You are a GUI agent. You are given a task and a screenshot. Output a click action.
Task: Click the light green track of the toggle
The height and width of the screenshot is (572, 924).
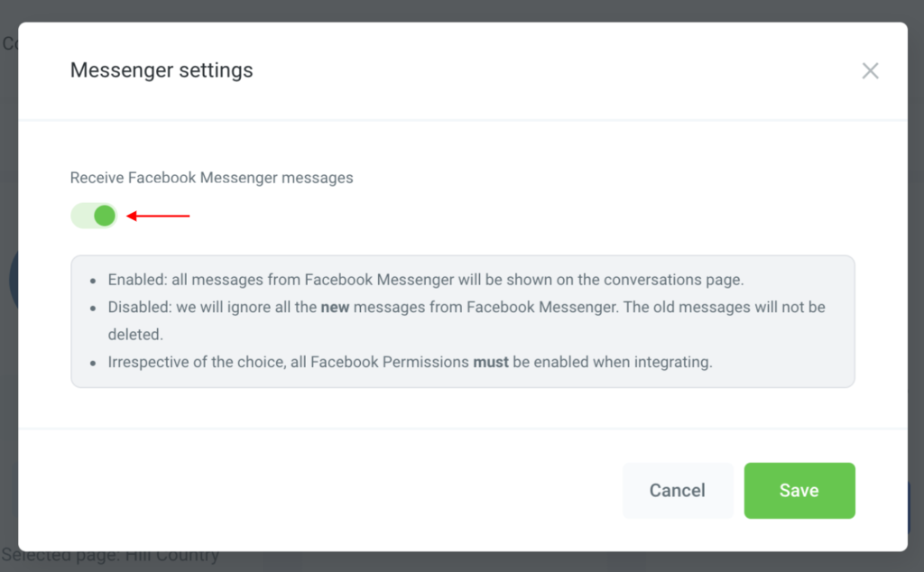coord(82,216)
